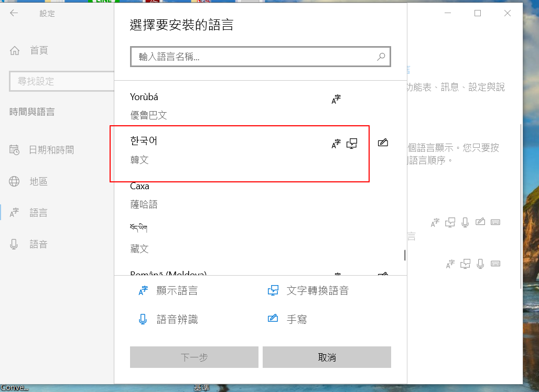Open 日期和時間 settings page
Screen dimensions: 539x392
pos(51,150)
